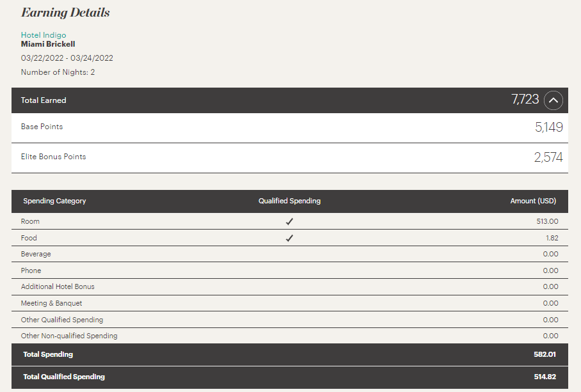Screen dimensions: 581x392
Task: Select the Amount (USD) column header
Action: (533, 201)
